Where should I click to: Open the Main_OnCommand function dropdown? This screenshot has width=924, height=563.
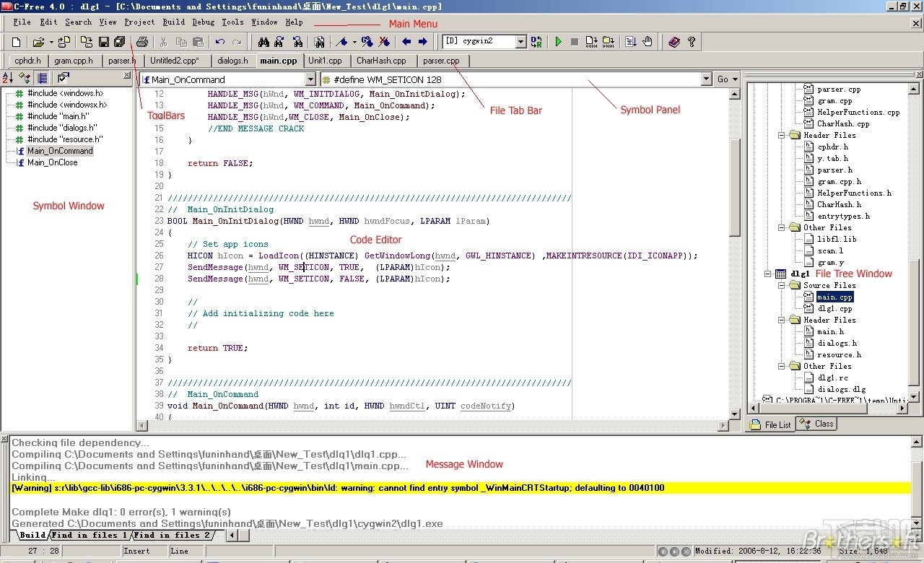(x=310, y=79)
